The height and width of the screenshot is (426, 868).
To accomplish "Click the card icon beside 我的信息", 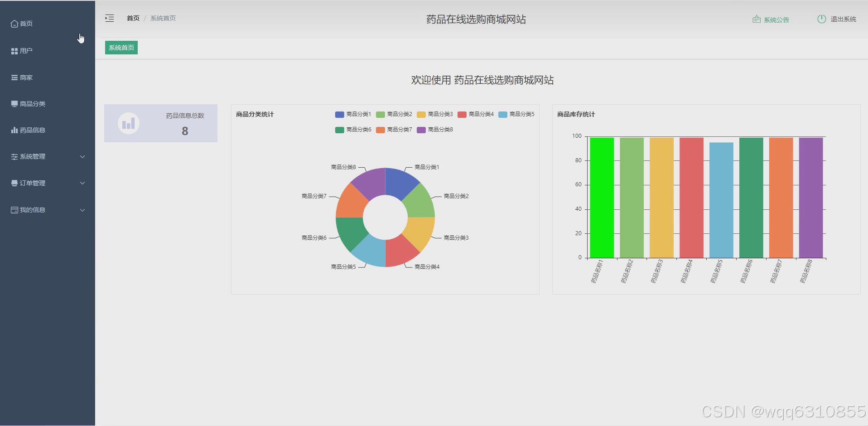I will [14, 210].
